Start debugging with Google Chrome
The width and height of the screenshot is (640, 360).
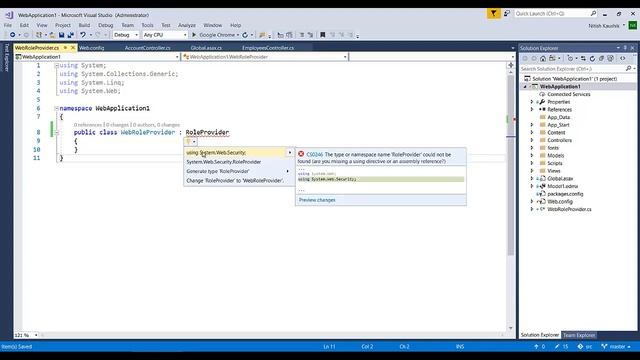point(215,35)
